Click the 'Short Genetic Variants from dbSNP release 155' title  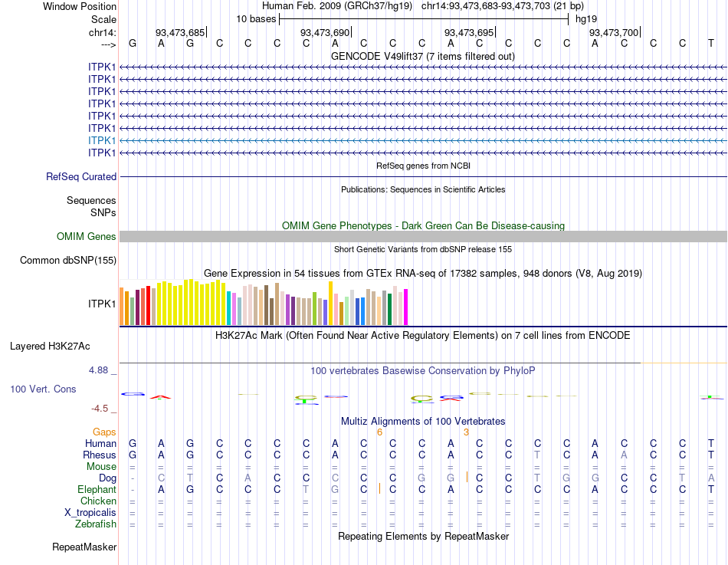pyautogui.click(x=423, y=249)
